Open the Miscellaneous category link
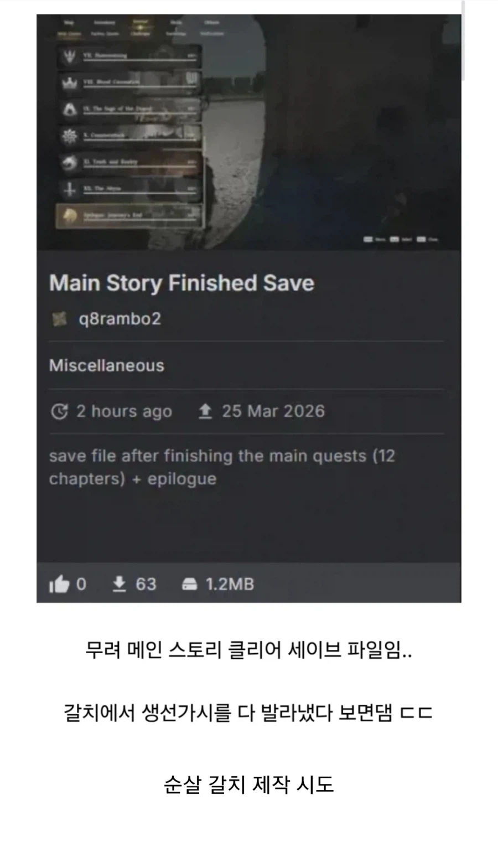 pyautogui.click(x=107, y=365)
